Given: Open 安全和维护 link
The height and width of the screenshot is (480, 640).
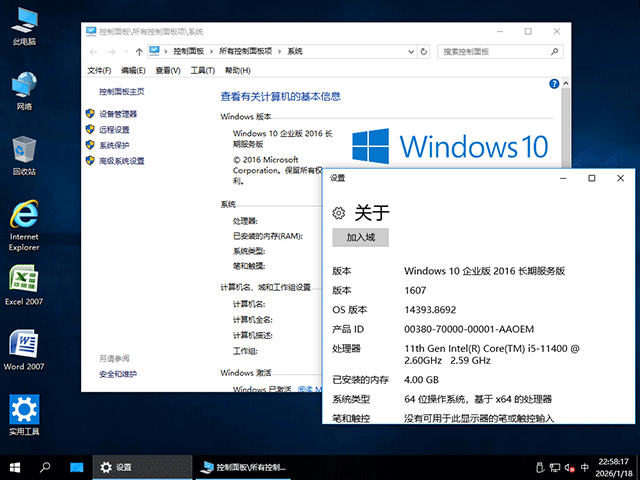Looking at the screenshot, I should coord(118,374).
